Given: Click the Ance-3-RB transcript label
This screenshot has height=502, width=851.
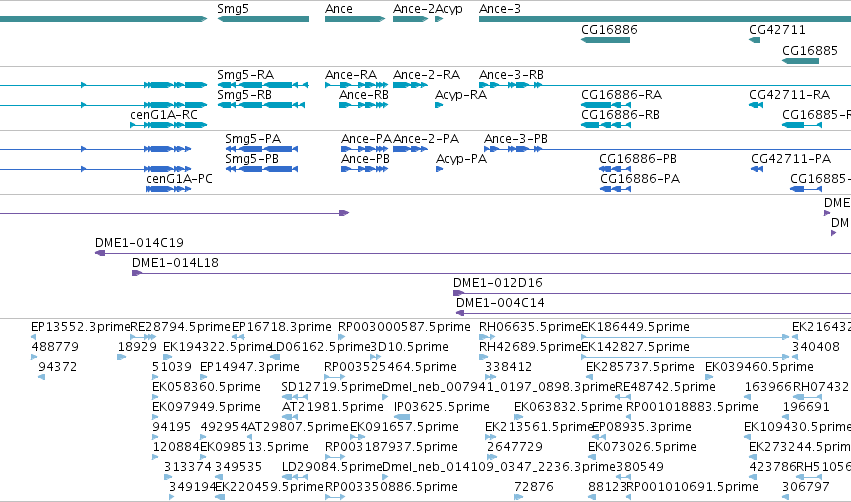Looking at the screenshot, I should (511, 75).
